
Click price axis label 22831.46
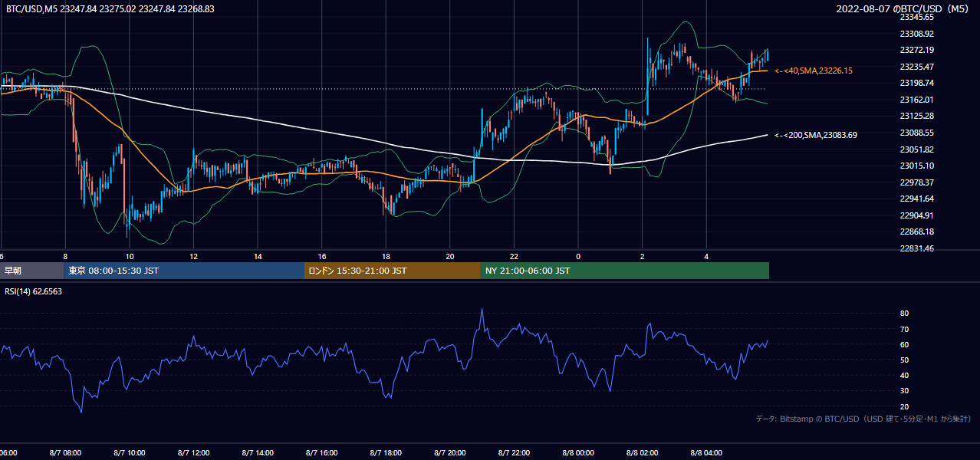coord(916,248)
